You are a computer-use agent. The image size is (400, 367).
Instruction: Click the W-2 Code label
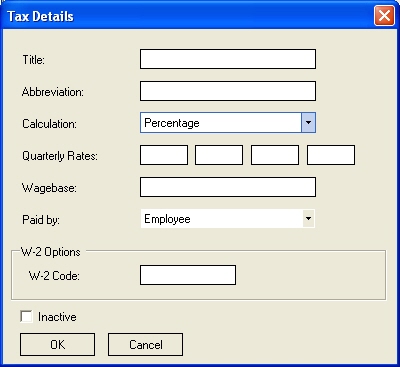click(54, 276)
